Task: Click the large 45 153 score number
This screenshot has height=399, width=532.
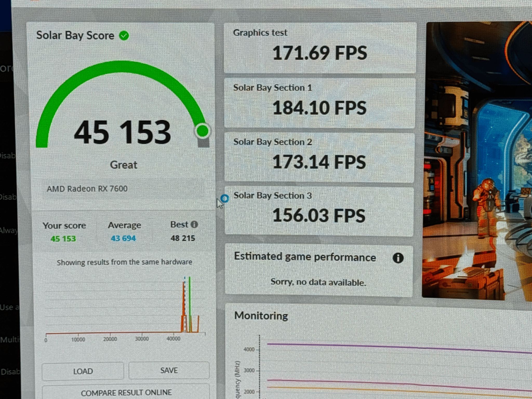Action: point(122,132)
